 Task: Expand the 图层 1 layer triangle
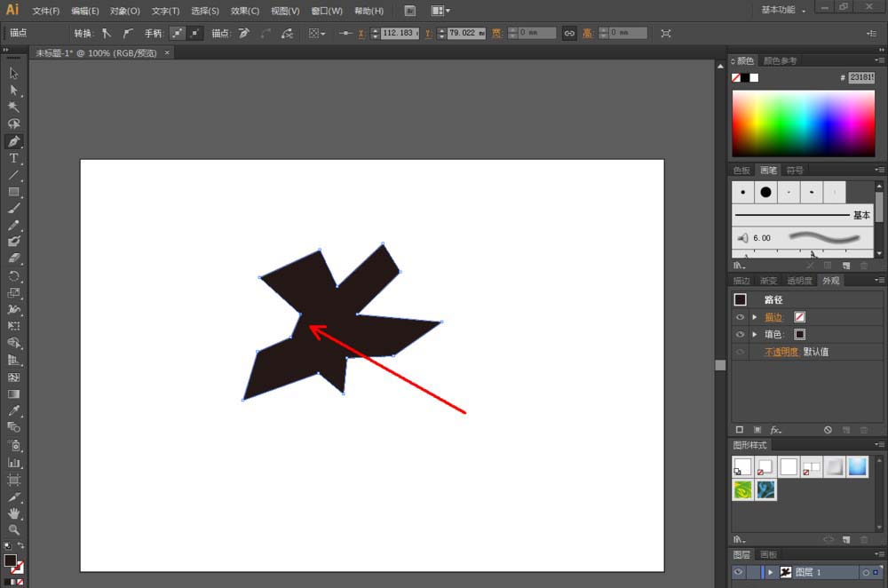[x=771, y=573]
